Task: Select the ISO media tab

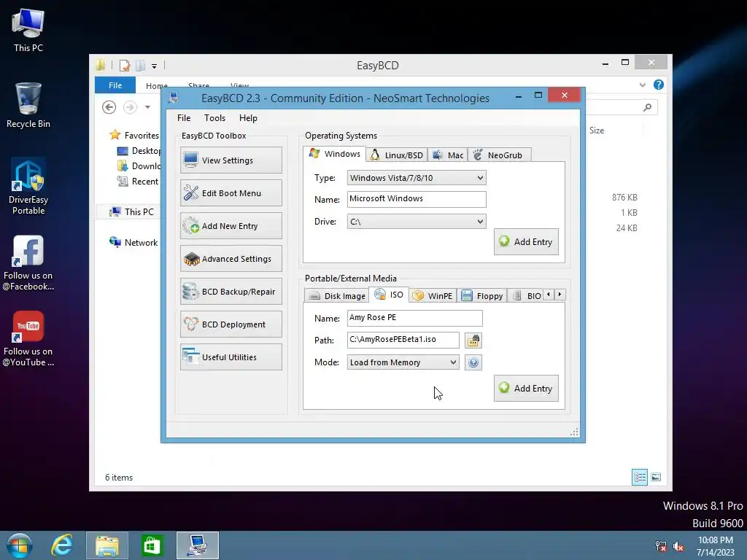Action: tap(389, 295)
